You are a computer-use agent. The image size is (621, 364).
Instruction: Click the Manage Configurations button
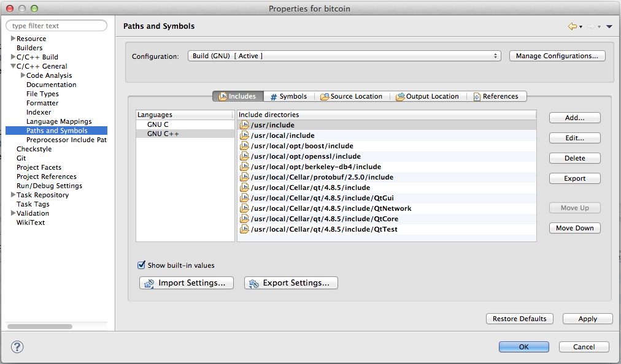click(x=557, y=56)
